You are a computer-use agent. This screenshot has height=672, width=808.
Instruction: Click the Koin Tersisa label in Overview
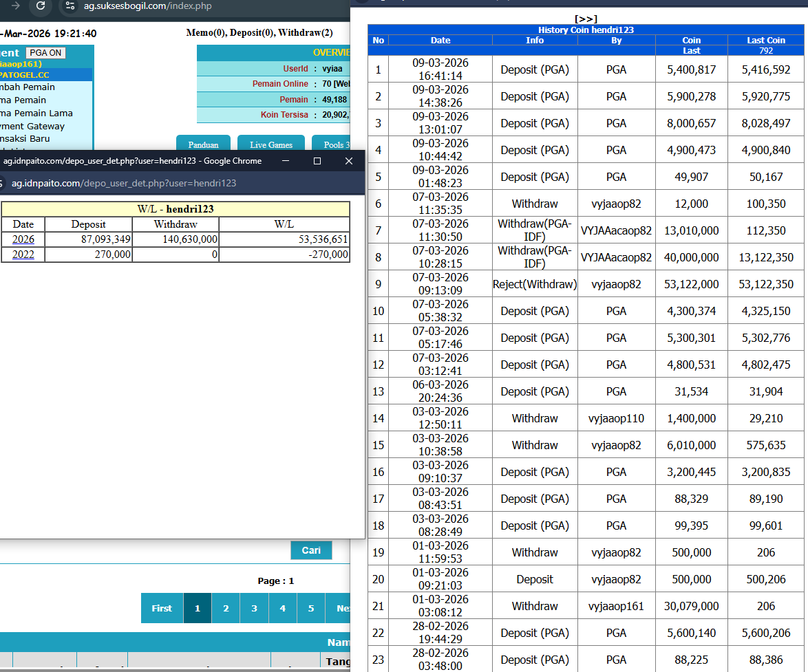tap(284, 115)
